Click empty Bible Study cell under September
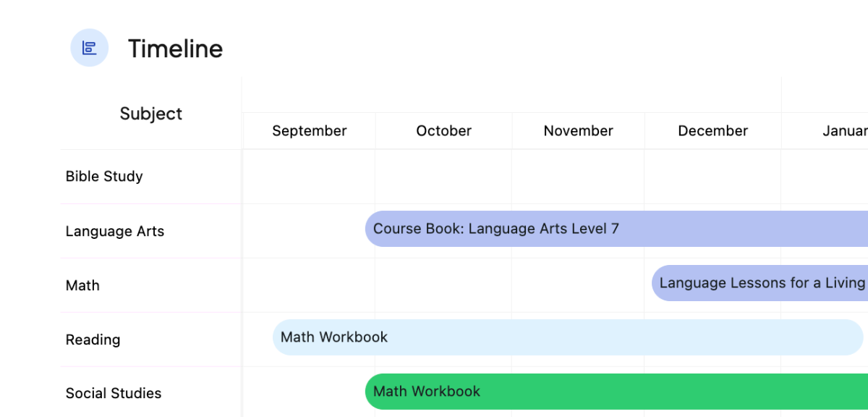Viewport: 868px width, 417px height. [x=309, y=177]
